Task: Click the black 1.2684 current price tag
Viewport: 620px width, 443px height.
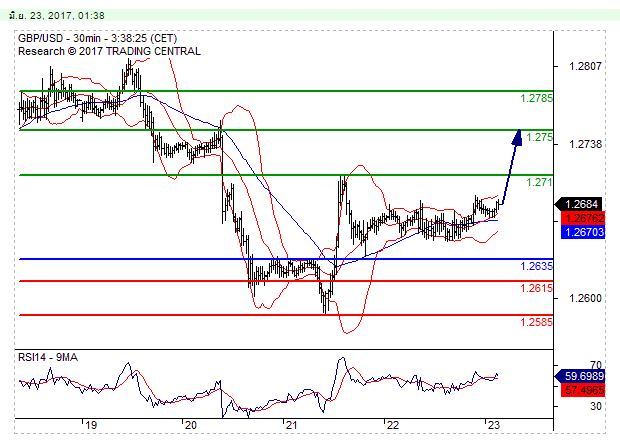Action: click(x=579, y=204)
